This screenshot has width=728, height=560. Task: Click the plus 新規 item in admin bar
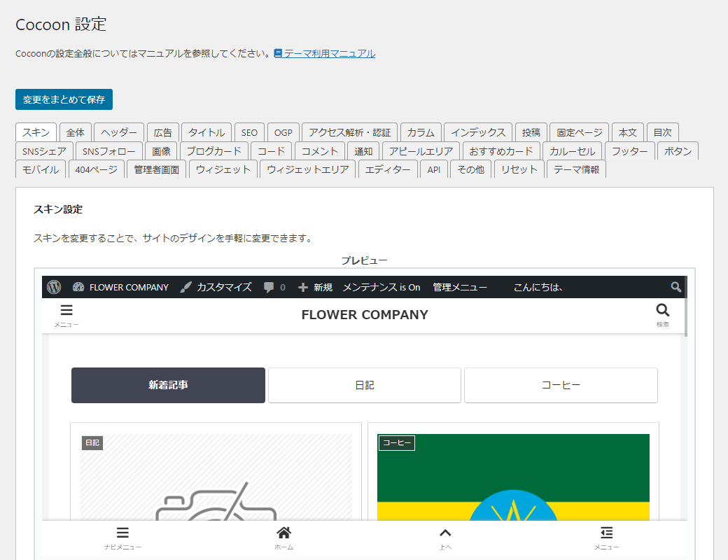point(314,287)
